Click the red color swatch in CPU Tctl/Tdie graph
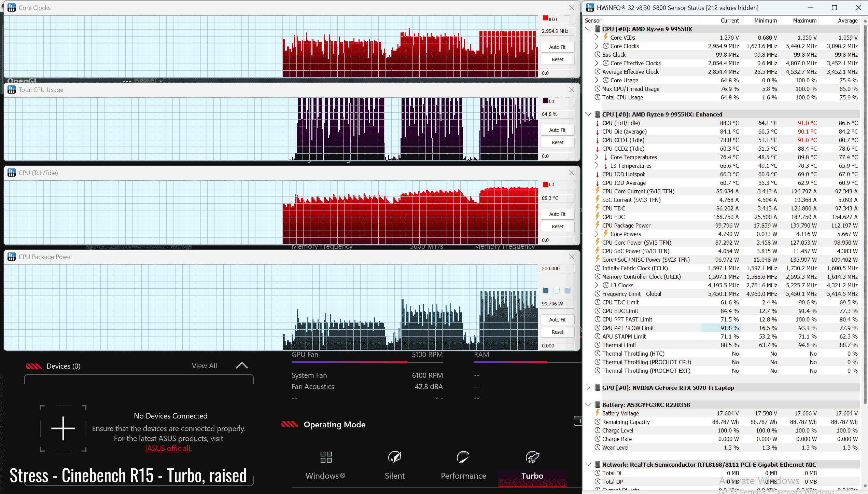868x494 pixels. point(546,184)
